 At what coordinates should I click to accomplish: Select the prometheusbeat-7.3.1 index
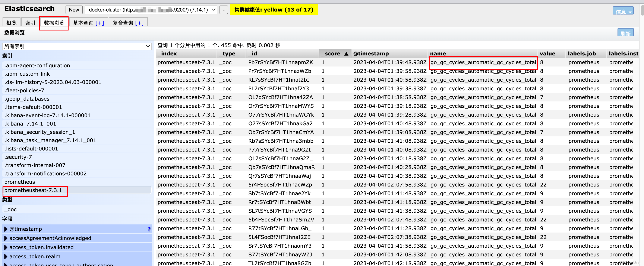point(77,190)
